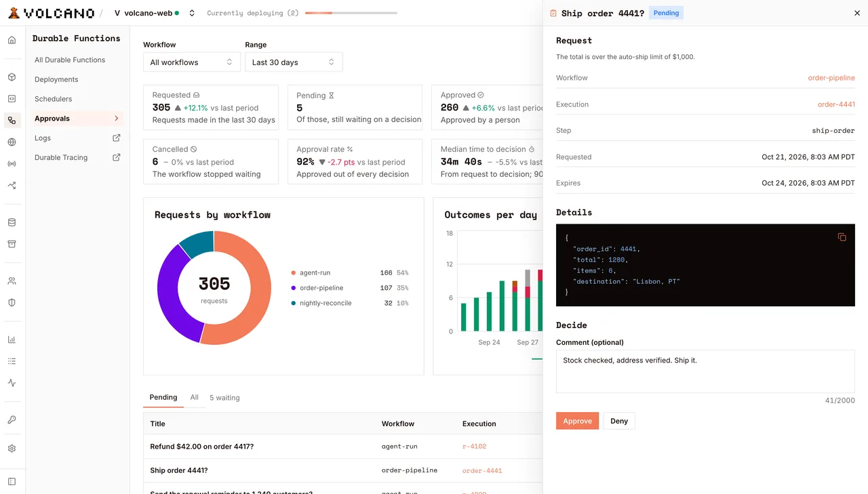Open the bar chart icon in sidebar
The height and width of the screenshot is (494, 868).
pyautogui.click(x=12, y=339)
